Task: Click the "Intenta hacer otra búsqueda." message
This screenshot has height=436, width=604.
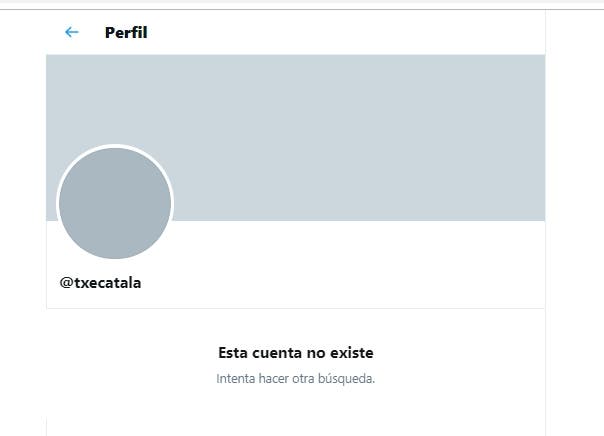Action: click(295, 379)
